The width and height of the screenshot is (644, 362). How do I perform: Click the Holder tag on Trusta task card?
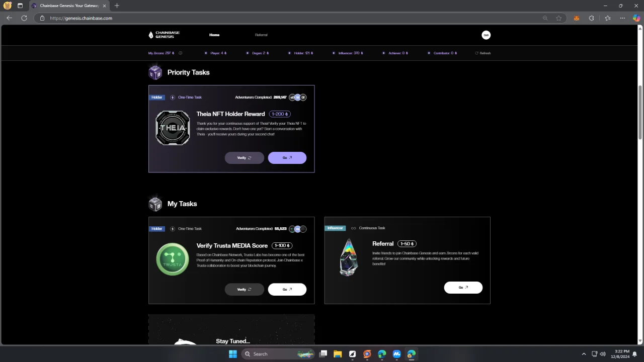[157, 228]
